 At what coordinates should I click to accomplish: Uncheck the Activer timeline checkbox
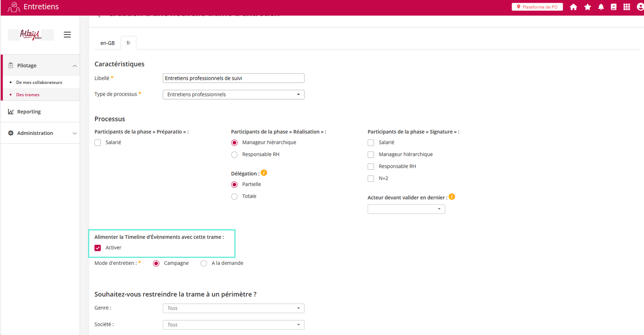pyautogui.click(x=98, y=248)
